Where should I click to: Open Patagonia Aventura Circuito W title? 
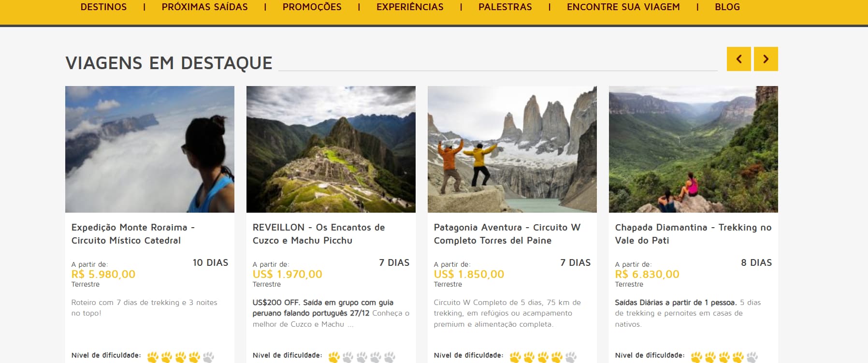(x=507, y=234)
